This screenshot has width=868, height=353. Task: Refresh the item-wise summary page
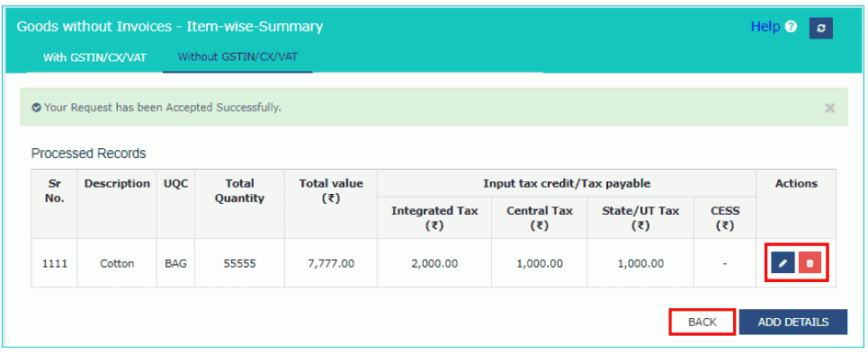point(821,29)
